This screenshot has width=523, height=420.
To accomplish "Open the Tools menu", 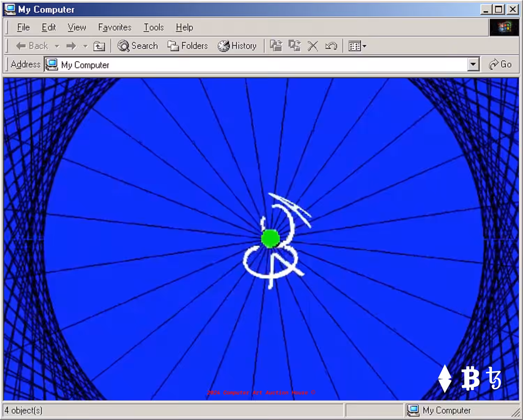I will [154, 27].
